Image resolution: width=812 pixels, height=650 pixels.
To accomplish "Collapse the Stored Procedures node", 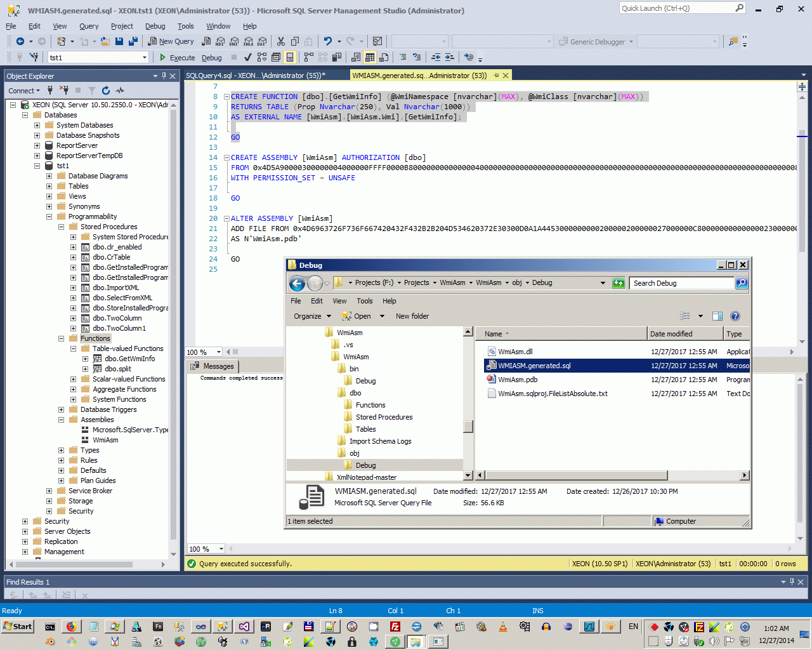I will (x=61, y=227).
